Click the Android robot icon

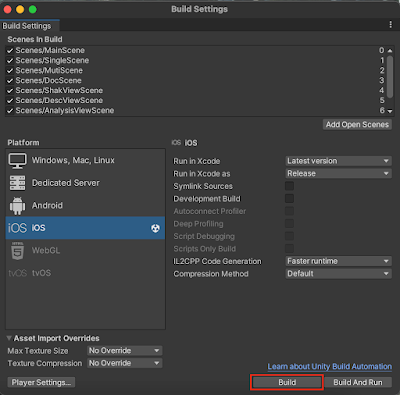tap(17, 206)
